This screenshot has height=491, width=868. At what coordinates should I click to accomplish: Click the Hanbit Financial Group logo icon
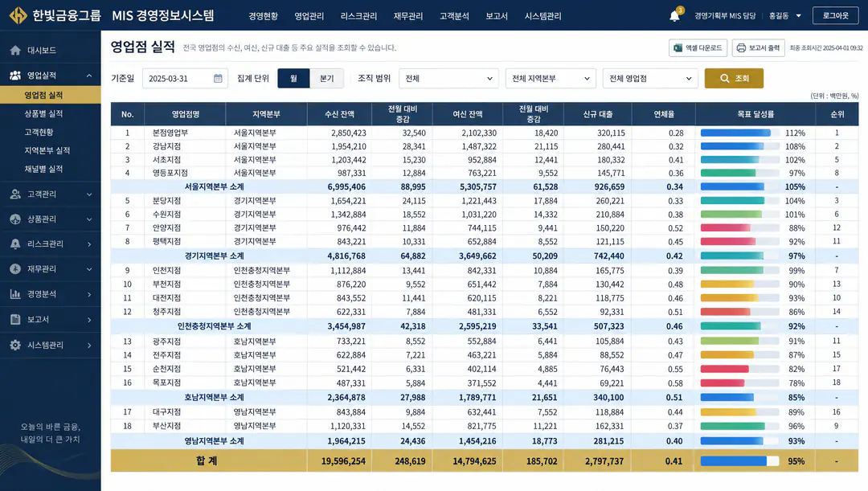18,15
